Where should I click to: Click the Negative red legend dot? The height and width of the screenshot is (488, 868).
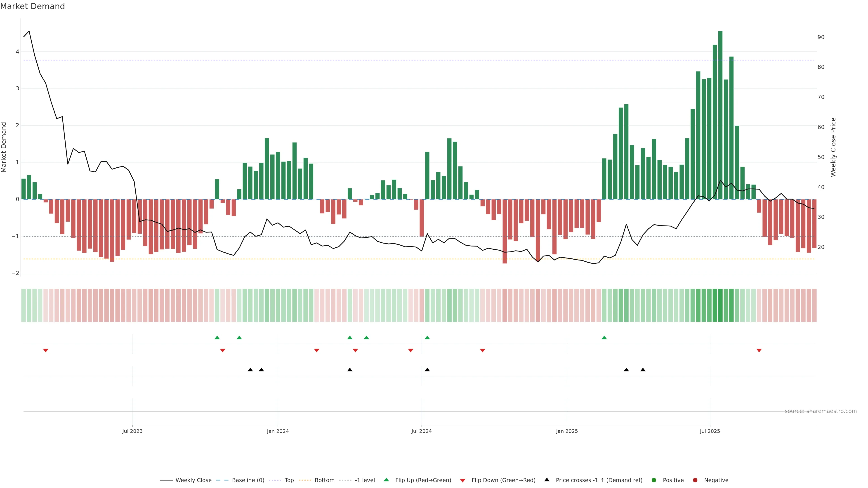click(695, 480)
